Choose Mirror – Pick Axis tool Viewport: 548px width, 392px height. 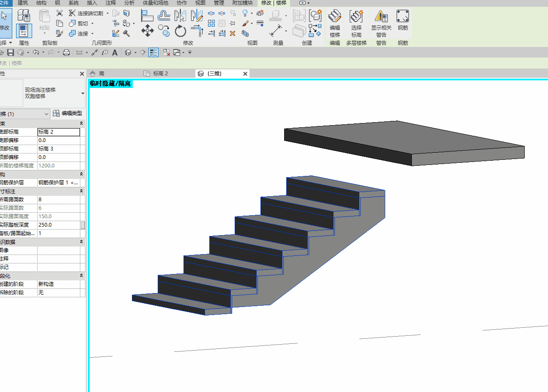pyautogui.click(x=181, y=16)
